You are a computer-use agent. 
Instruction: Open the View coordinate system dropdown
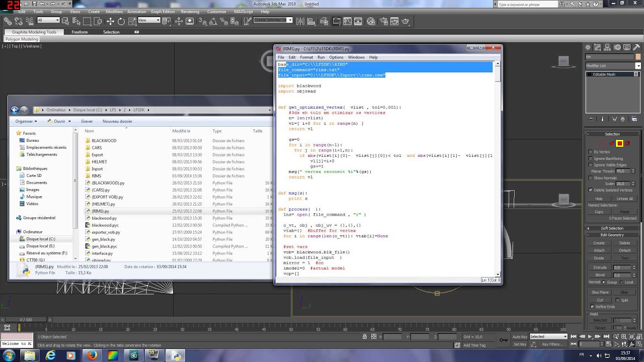[149, 21]
